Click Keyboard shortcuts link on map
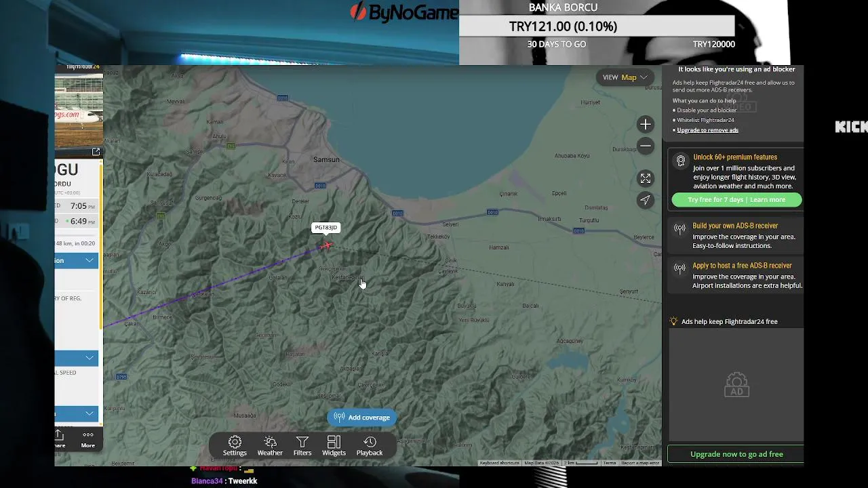The image size is (868, 488). point(499,463)
